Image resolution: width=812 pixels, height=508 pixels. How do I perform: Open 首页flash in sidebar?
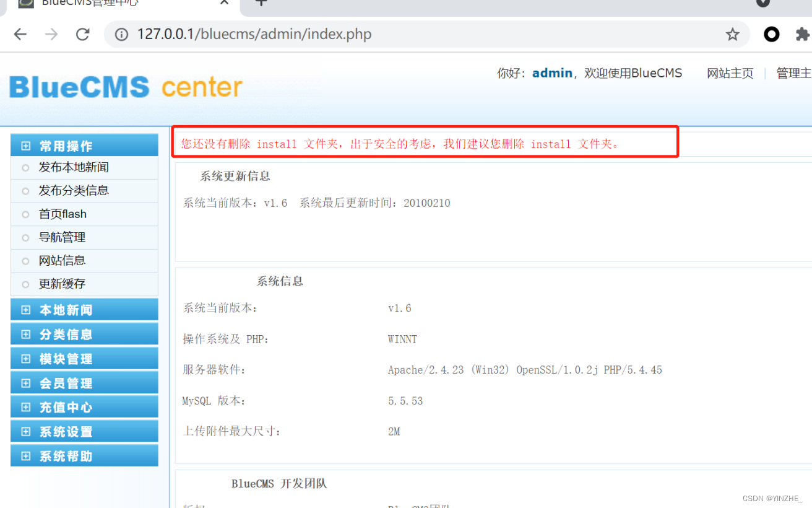coord(63,214)
